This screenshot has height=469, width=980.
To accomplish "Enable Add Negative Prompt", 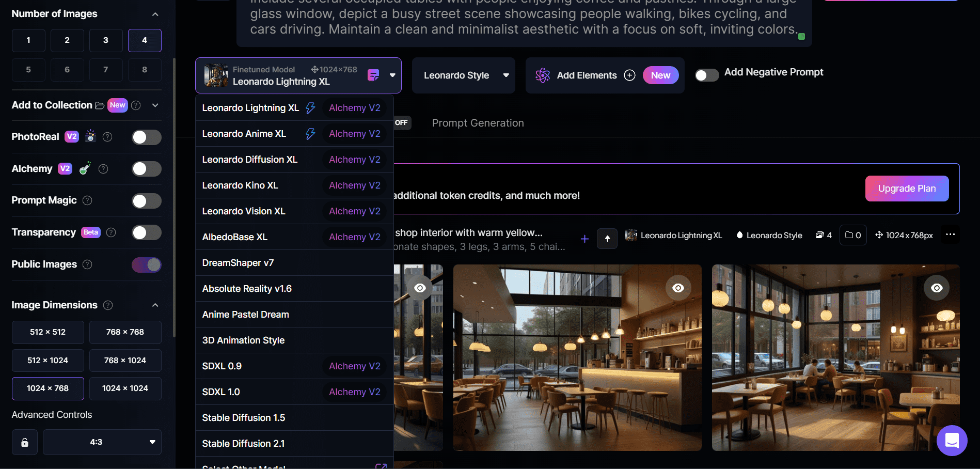I will pos(706,75).
